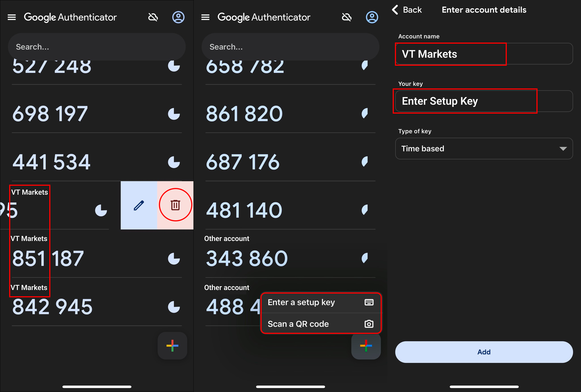
Task: Tap the 851 187 VT Markets code
Action: click(x=48, y=258)
